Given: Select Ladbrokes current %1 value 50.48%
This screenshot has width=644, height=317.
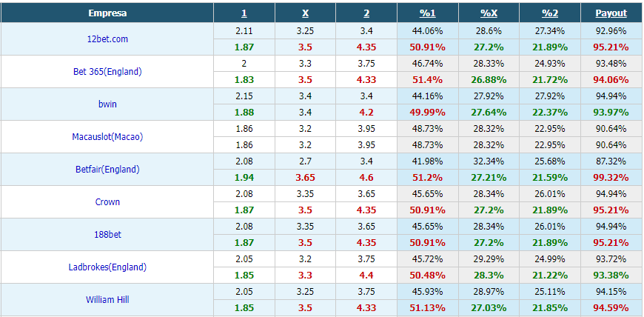Looking at the screenshot, I should pyautogui.click(x=428, y=275).
